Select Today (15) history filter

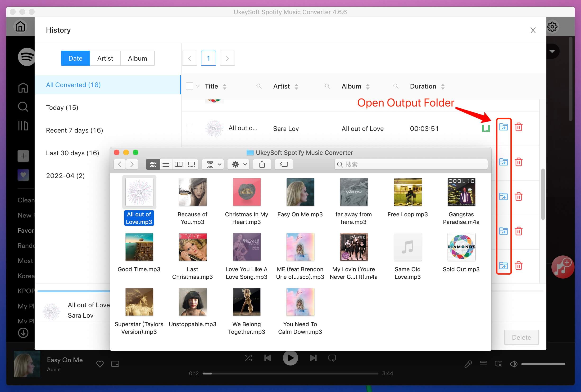coord(62,107)
